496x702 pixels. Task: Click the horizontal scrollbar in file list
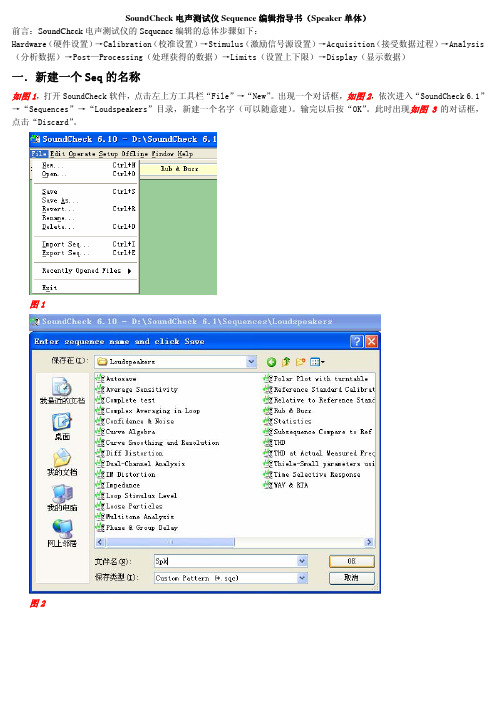[235, 542]
